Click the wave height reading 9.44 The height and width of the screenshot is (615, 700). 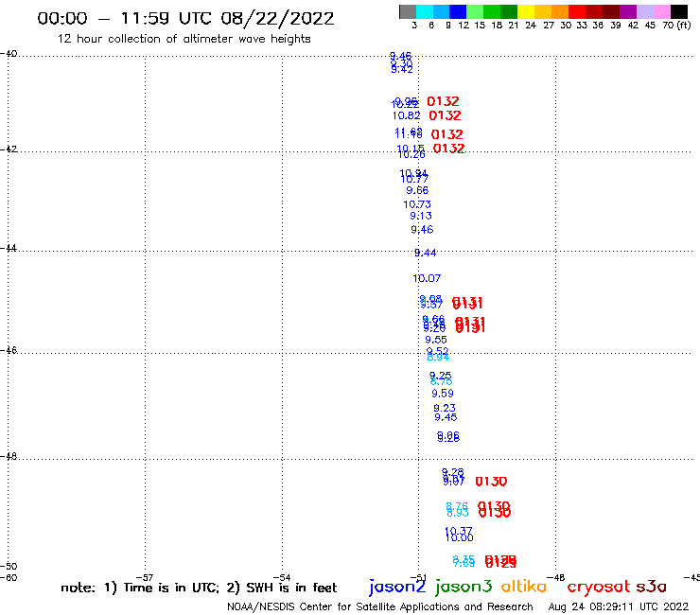pyautogui.click(x=426, y=254)
